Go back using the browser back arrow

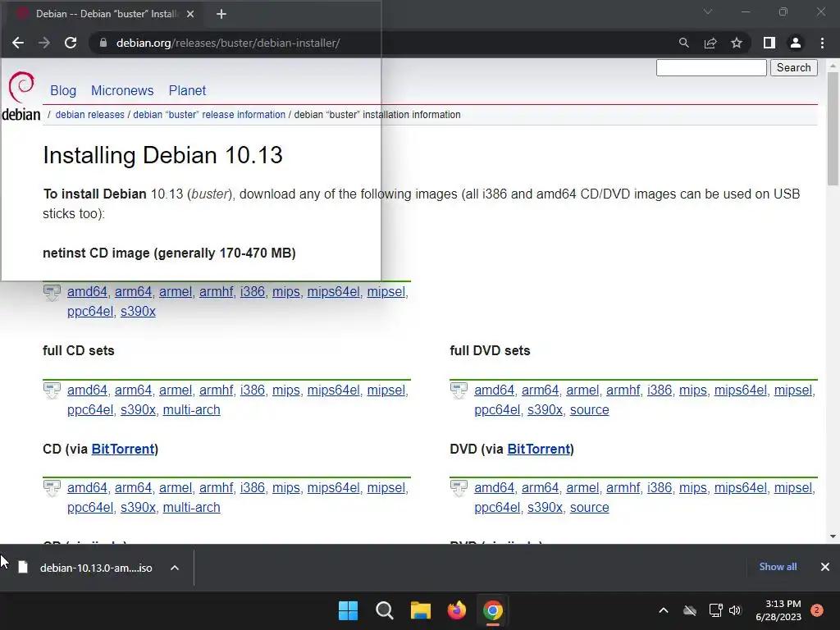coord(18,43)
